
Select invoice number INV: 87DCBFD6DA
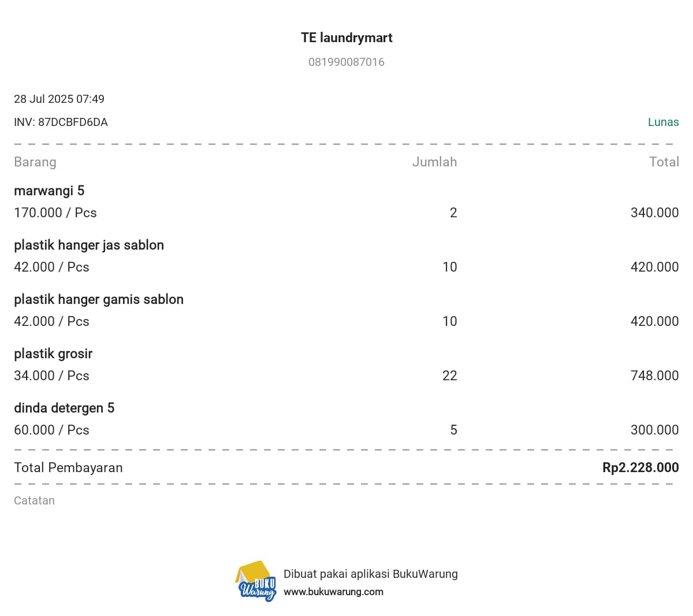(61, 123)
